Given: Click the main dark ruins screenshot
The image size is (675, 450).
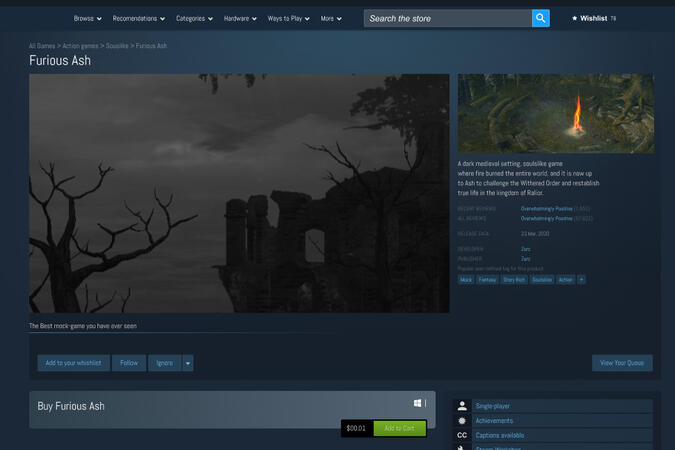Looking at the screenshot, I should 239,193.
